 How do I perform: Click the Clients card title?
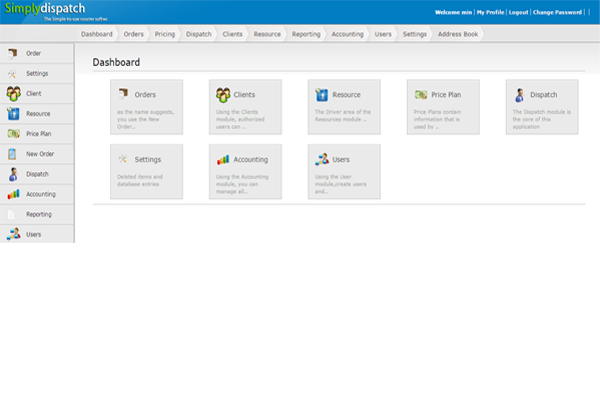(244, 95)
